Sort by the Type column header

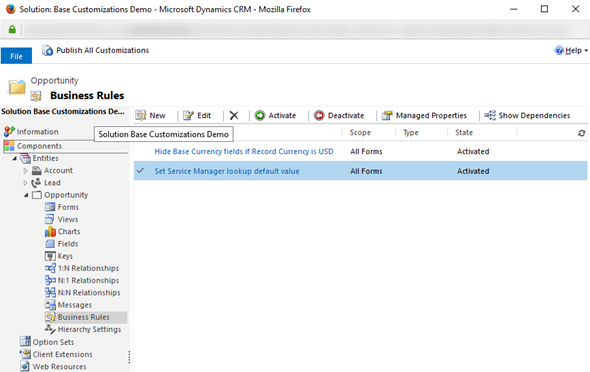[411, 132]
